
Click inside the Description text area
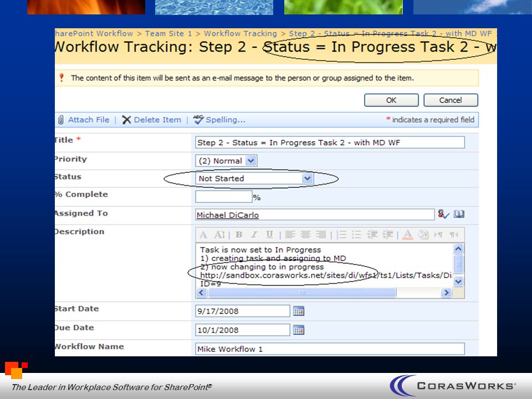(x=324, y=265)
